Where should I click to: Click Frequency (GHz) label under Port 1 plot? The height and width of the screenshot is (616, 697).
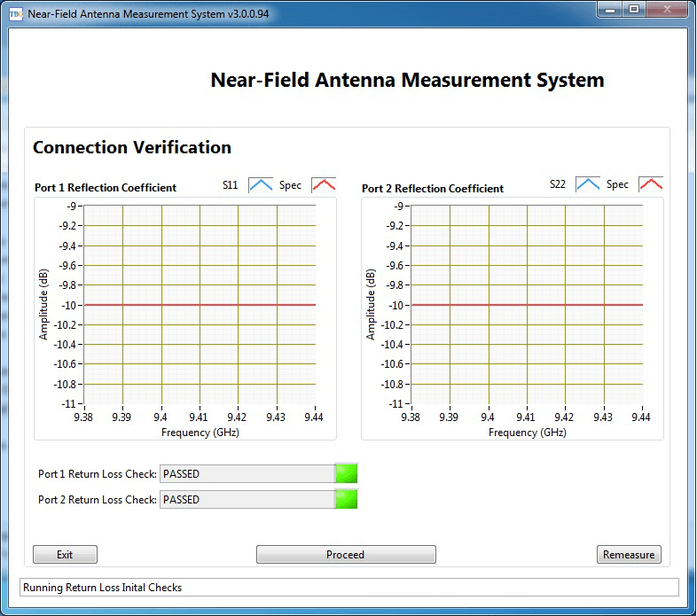[200, 433]
